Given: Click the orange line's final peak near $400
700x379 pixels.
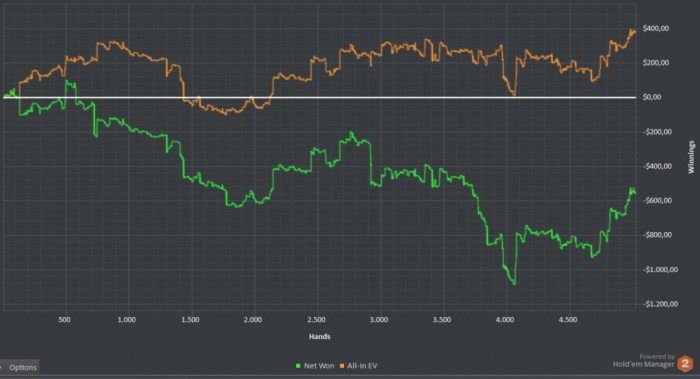Looking at the screenshot, I should (x=632, y=31).
